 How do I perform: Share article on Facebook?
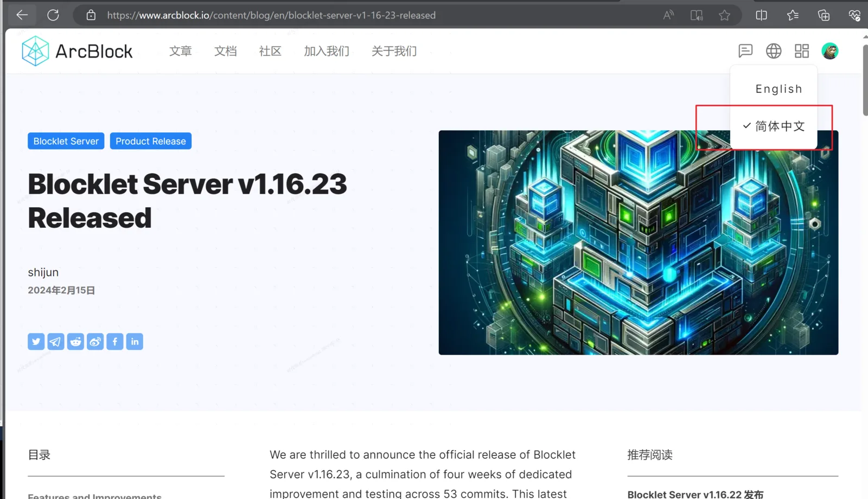pos(115,342)
